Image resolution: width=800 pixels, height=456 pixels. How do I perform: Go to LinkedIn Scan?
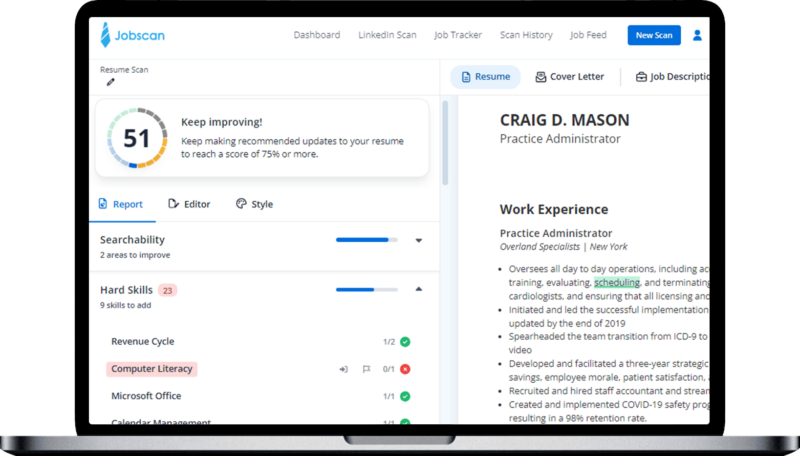coord(387,35)
